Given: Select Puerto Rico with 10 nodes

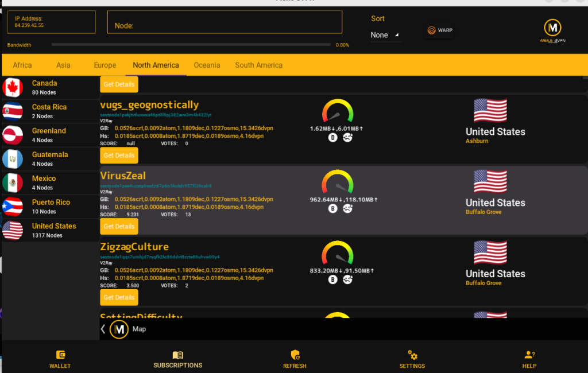Looking at the screenshot, I should (51, 207).
